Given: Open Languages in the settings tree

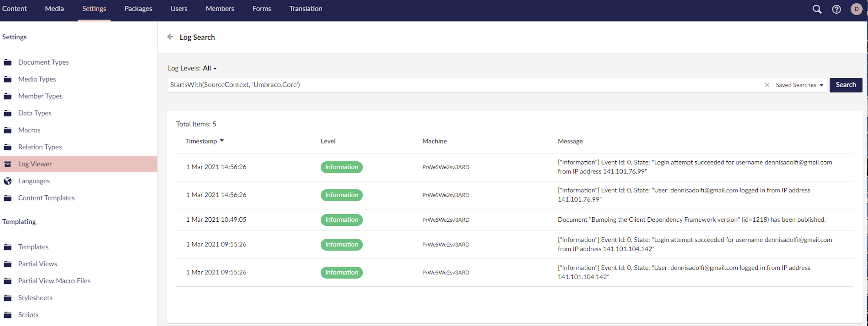Looking at the screenshot, I should (34, 181).
